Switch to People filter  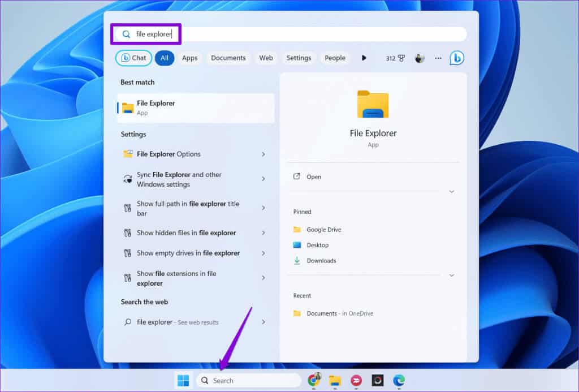pyautogui.click(x=335, y=58)
